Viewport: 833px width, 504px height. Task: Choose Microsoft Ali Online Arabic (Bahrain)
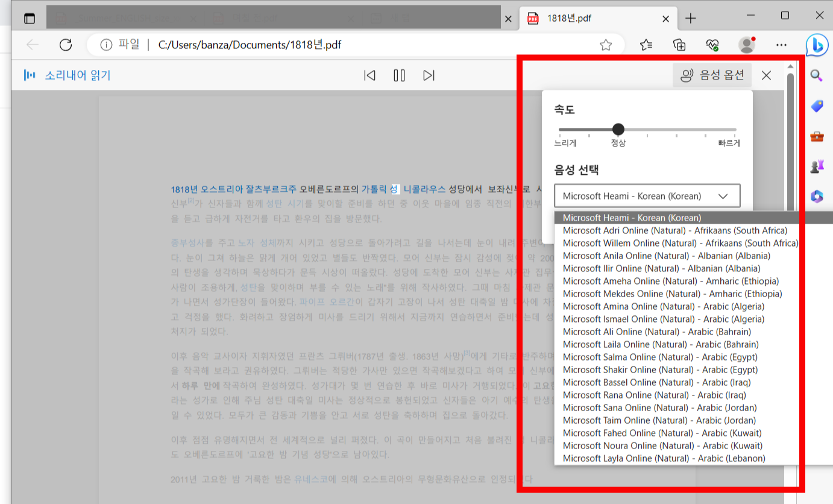(x=693, y=332)
